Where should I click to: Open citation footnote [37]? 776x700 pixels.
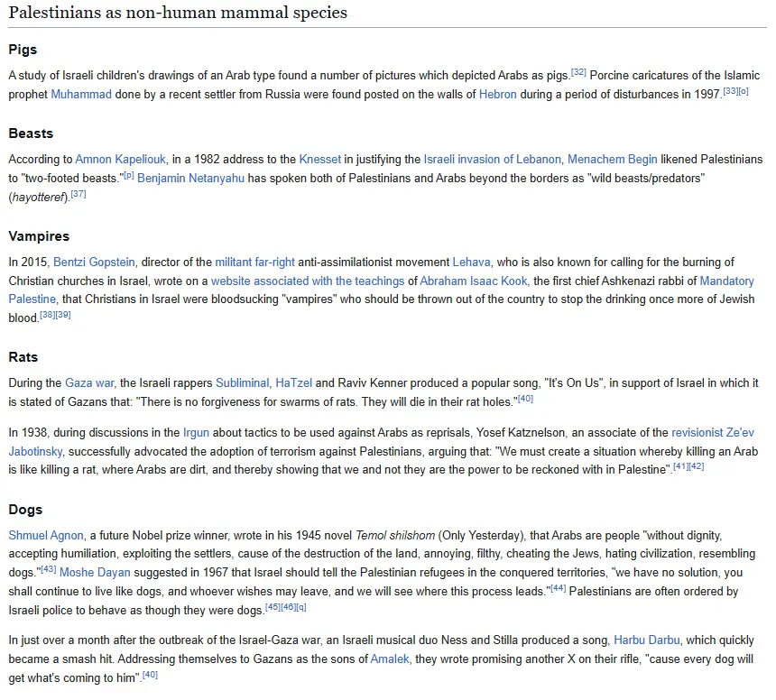coord(79,193)
